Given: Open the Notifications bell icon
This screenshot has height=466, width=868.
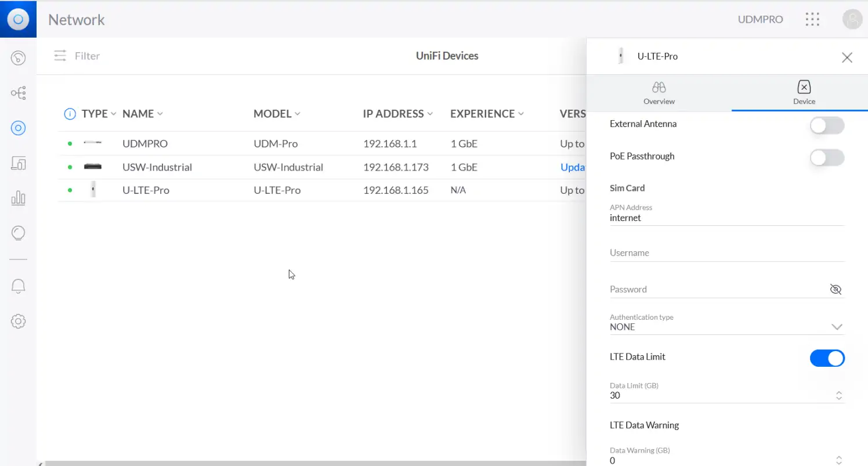Looking at the screenshot, I should click(18, 286).
